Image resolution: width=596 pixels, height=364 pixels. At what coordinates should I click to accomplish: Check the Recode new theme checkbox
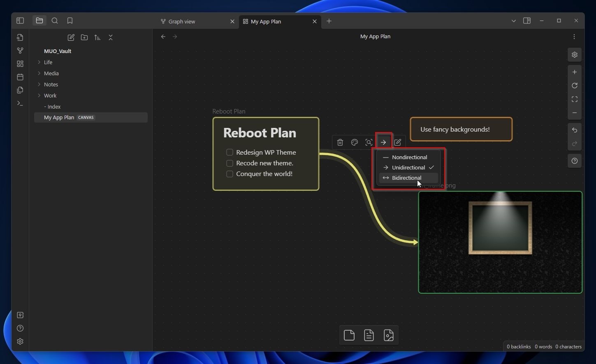(230, 163)
